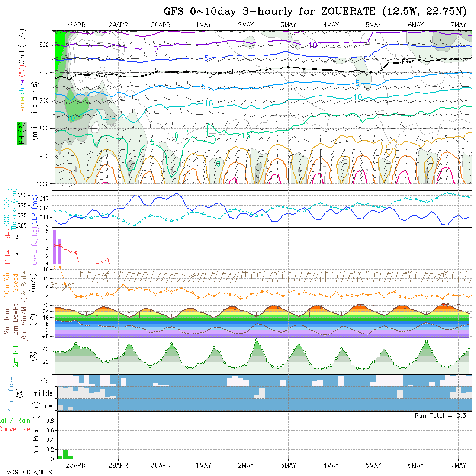This screenshot has width=476, height=476.
Task: Click the green RH (%) legend swatch
Action: (x=21, y=133)
